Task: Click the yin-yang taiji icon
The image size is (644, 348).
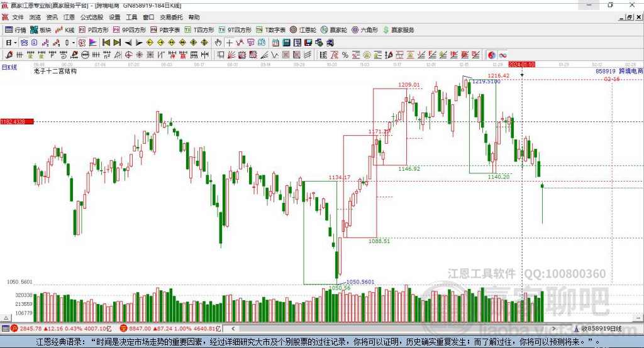Action: [x=492, y=55]
